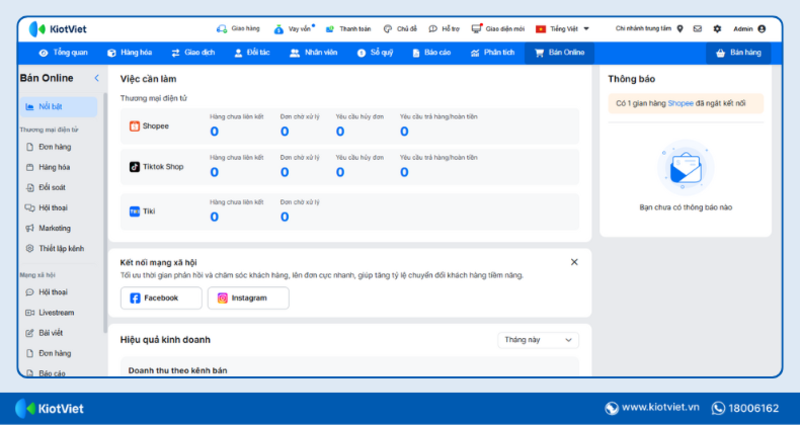Collapse the Bán Online sidebar chevron
Viewport: 800px width, 425px height.
(96, 78)
